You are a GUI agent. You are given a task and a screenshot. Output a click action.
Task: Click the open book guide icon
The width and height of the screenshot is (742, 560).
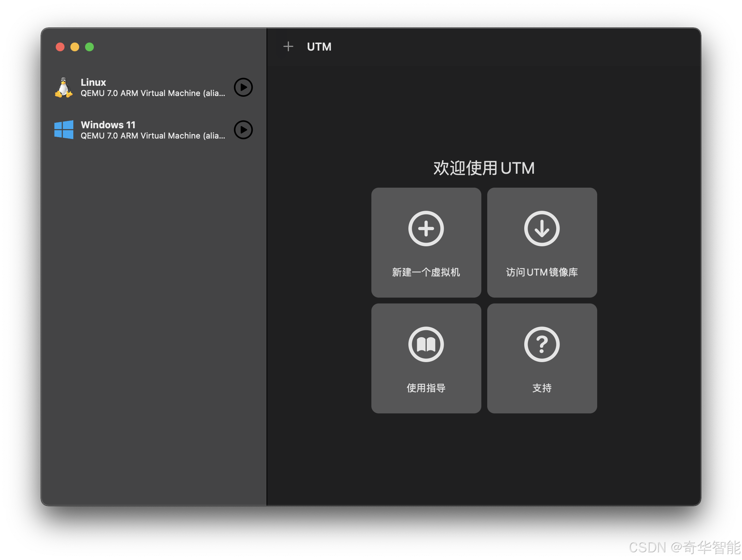click(426, 345)
